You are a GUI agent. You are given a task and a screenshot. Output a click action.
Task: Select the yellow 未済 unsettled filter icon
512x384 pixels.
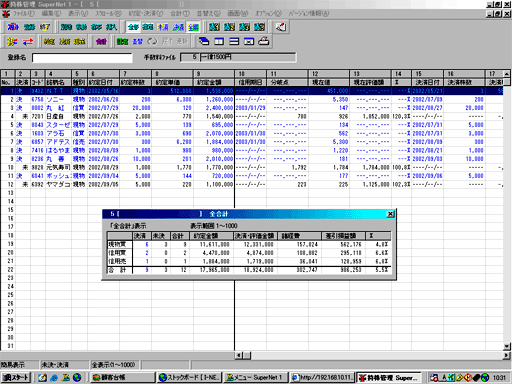click(x=163, y=27)
